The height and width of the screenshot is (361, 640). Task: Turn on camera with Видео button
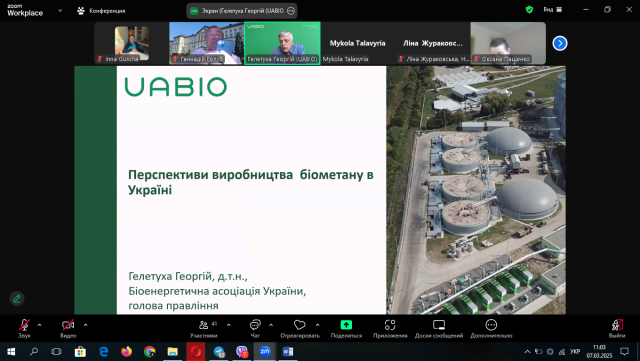[x=68, y=328]
